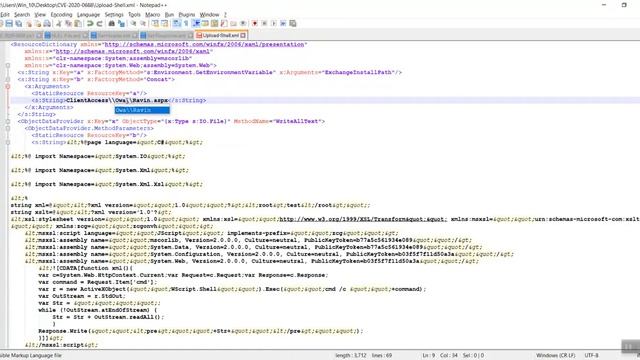This screenshot has width=640, height=360.
Task: Click the Print toolbar icon
Action: 47,24
